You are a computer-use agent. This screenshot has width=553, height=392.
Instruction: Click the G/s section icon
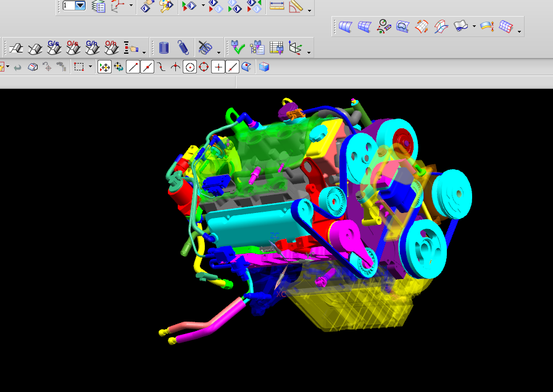[54, 48]
